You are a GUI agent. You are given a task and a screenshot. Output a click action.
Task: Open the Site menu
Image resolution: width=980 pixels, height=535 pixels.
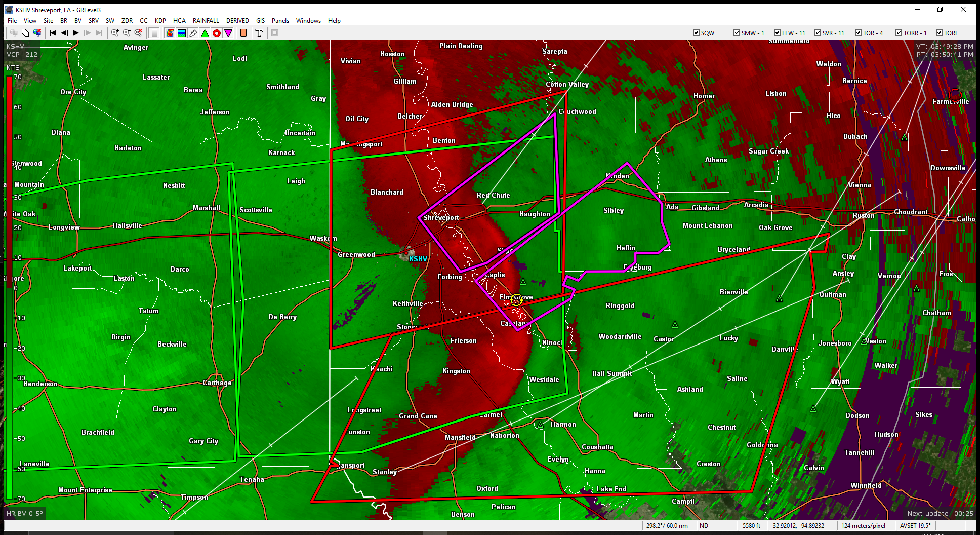tap(48, 21)
